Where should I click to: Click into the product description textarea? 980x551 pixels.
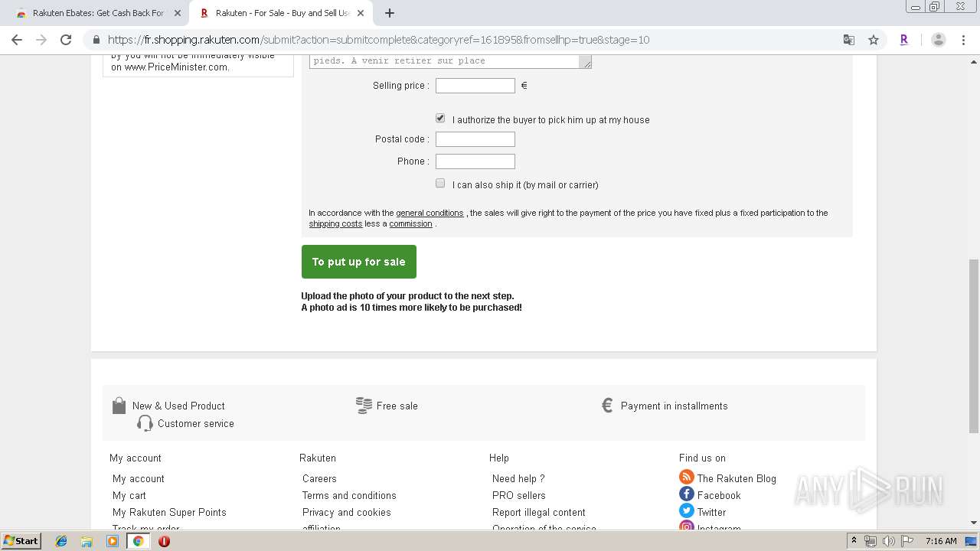[x=450, y=61]
